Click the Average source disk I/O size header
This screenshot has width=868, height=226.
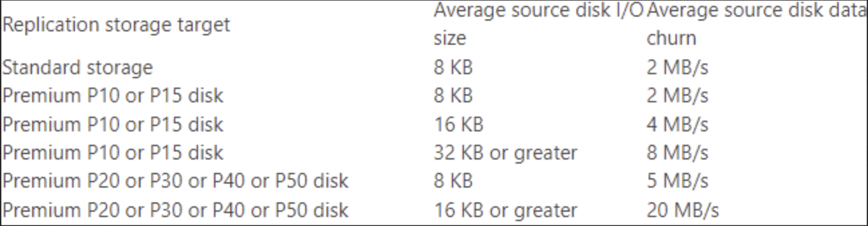click(539, 24)
